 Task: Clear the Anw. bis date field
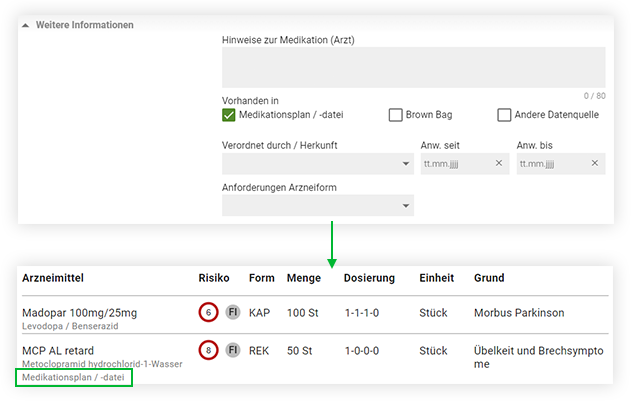[x=594, y=164]
